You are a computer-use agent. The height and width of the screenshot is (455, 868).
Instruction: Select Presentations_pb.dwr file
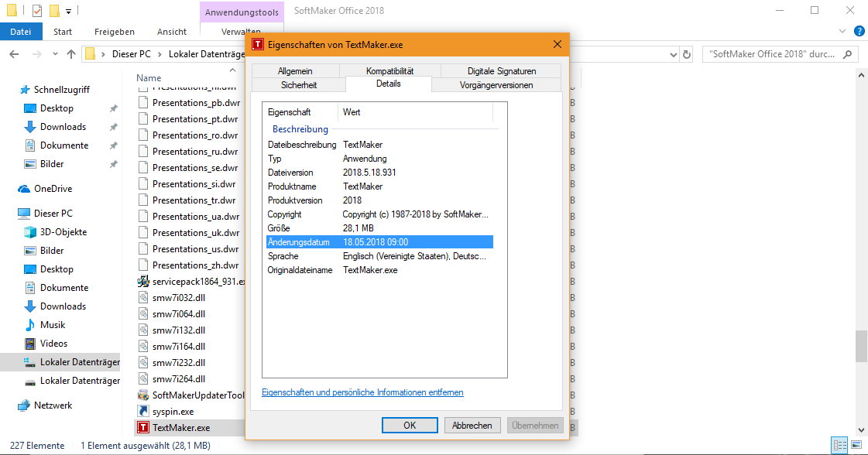tap(196, 102)
